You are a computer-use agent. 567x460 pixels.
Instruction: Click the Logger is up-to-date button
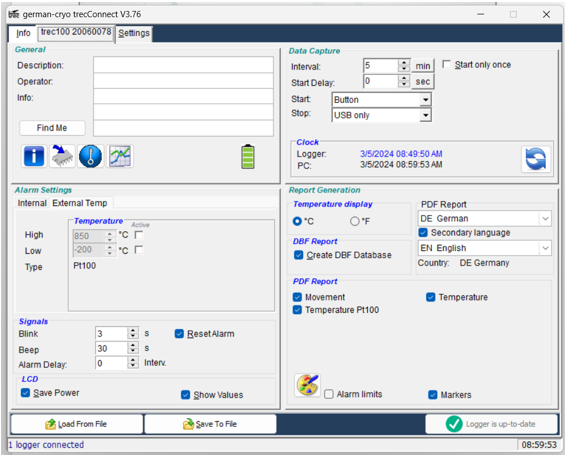coord(491,424)
